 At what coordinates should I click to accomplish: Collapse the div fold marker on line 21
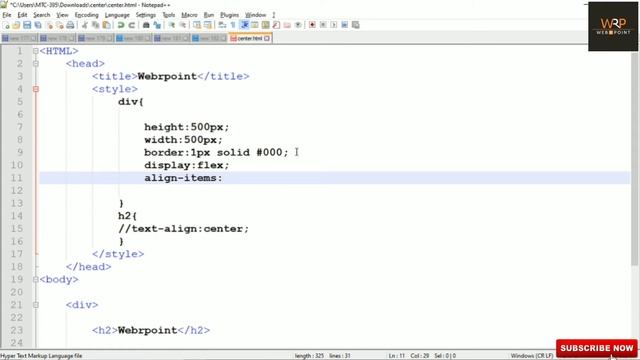36,305
